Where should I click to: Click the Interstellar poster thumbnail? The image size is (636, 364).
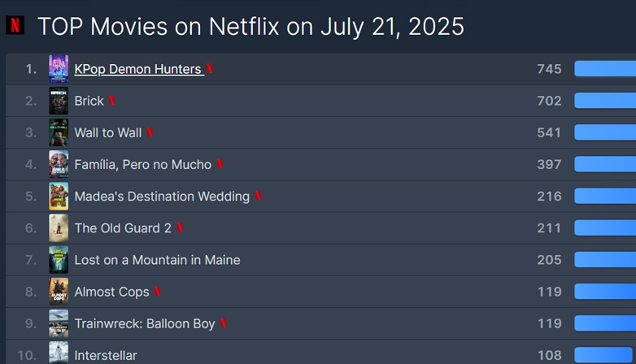pos(59,353)
